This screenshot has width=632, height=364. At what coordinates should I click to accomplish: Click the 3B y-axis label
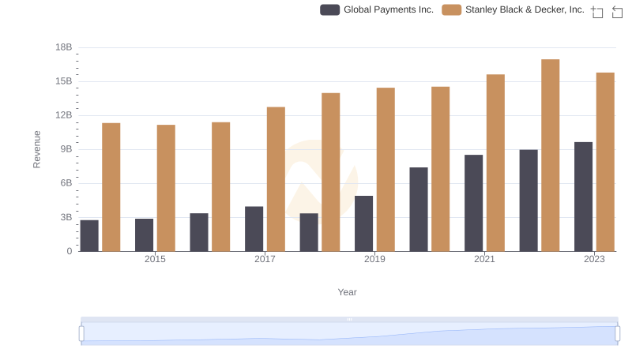(66, 217)
